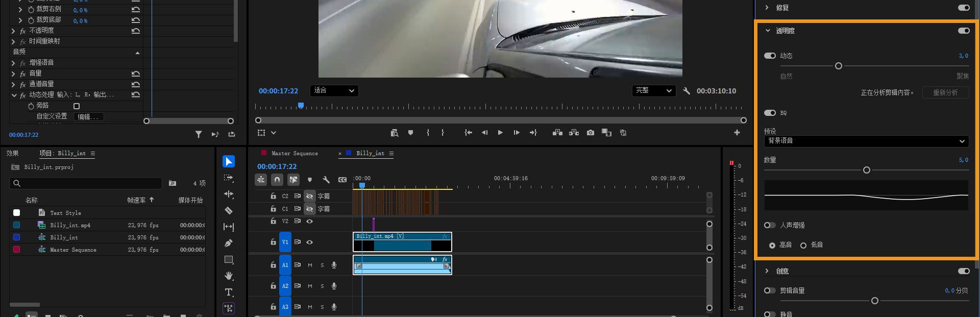Open the 适合 zoom level dropdown
This screenshot has height=317, width=980.
[x=334, y=90]
